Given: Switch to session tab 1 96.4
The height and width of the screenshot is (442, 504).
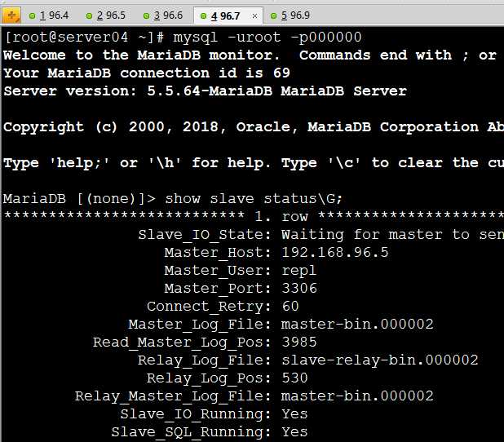Looking at the screenshot, I should [49, 15].
